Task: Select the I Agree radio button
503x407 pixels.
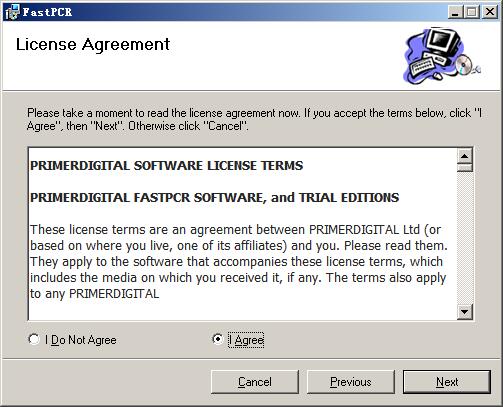Action: pyautogui.click(x=218, y=339)
